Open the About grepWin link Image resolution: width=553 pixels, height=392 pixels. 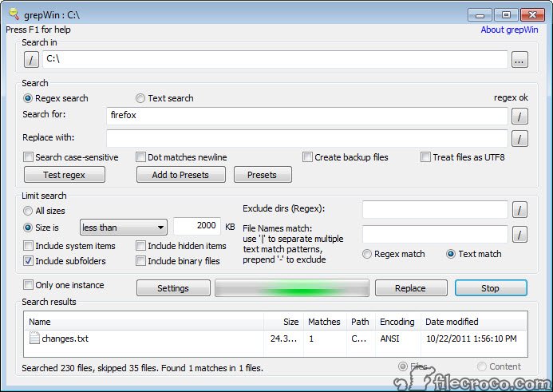click(509, 30)
